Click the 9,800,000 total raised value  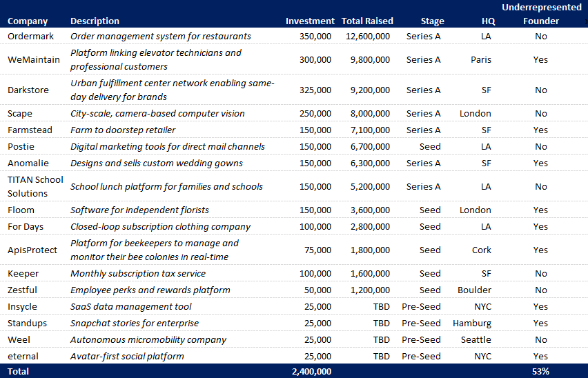370,59
